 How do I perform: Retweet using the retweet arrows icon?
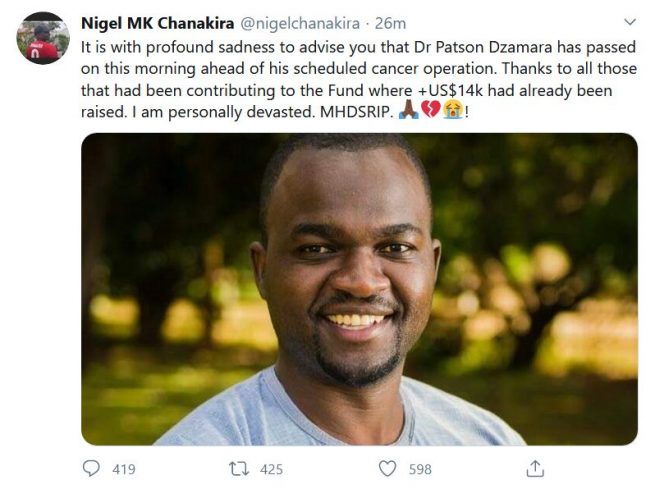pos(239,468)
